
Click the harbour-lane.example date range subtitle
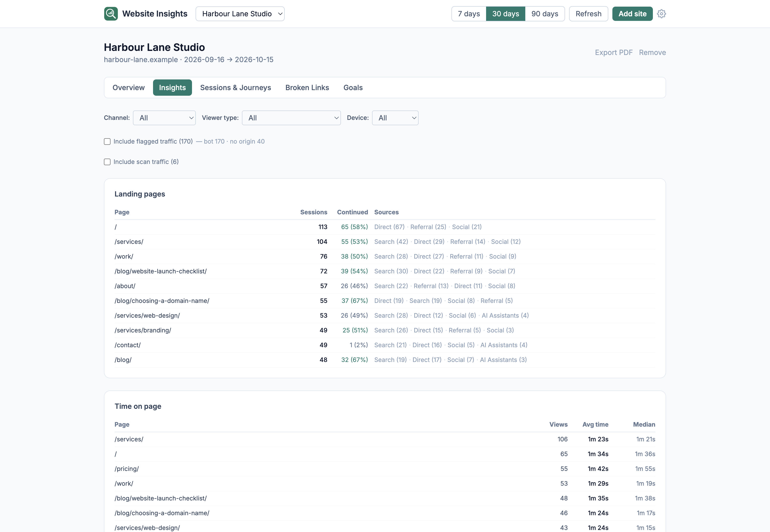[x=188, y=59]
